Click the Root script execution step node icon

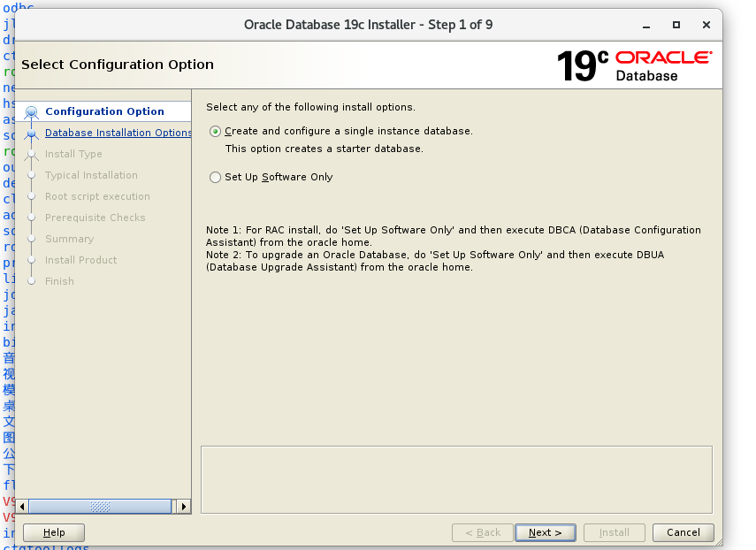click(31, 196)
